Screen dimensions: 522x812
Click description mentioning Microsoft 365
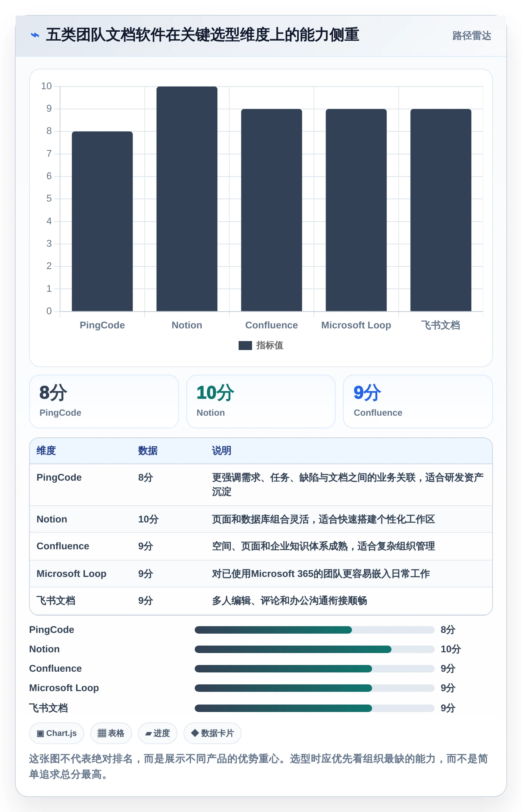tap(321, 574)
